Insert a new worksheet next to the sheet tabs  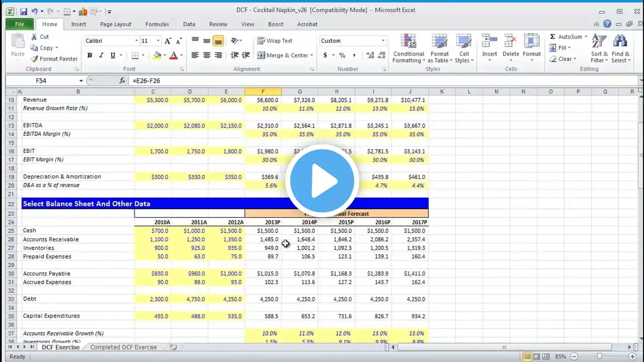(174, 347)
